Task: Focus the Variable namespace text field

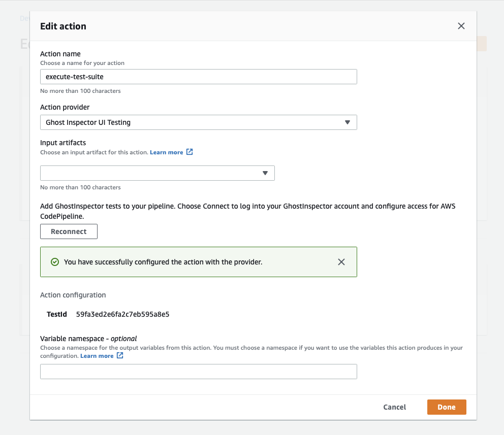Action: pyautogui.click(x=198, y=372)
